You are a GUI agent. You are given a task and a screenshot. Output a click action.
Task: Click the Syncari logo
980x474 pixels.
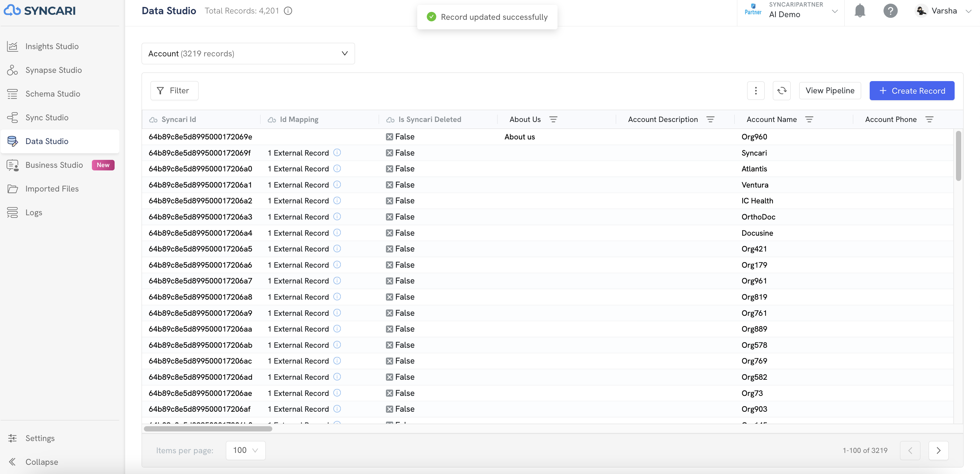(x=40, y=11)
